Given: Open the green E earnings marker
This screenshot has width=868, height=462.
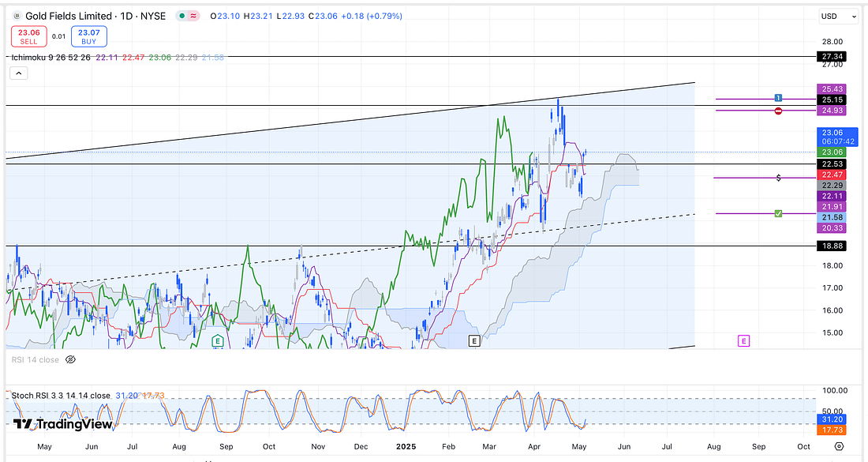Looking at the screenshot, I should tap(218, 340).
